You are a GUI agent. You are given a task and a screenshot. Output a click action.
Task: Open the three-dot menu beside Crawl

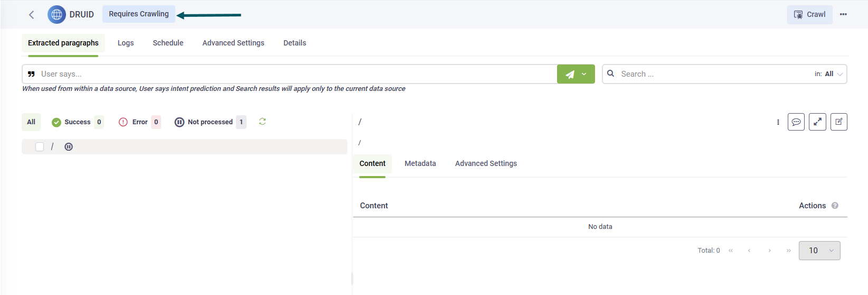click(x=843, y=14)
